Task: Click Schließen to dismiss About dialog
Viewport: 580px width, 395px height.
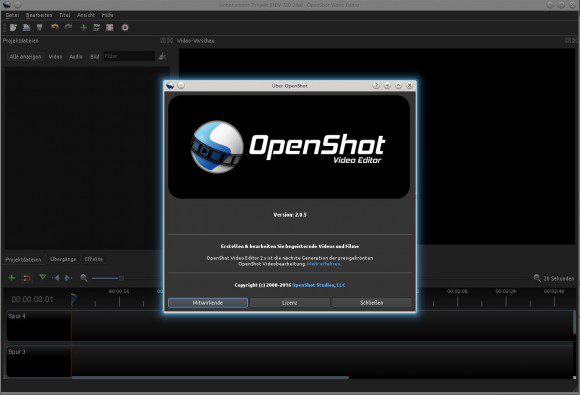Action: pyautogui.click(x=372, y=303)
